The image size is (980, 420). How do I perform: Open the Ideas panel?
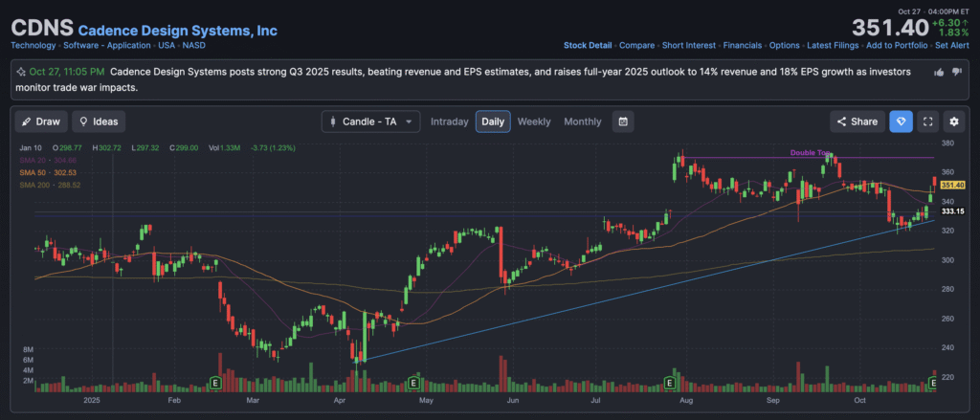tap(100, 122)
